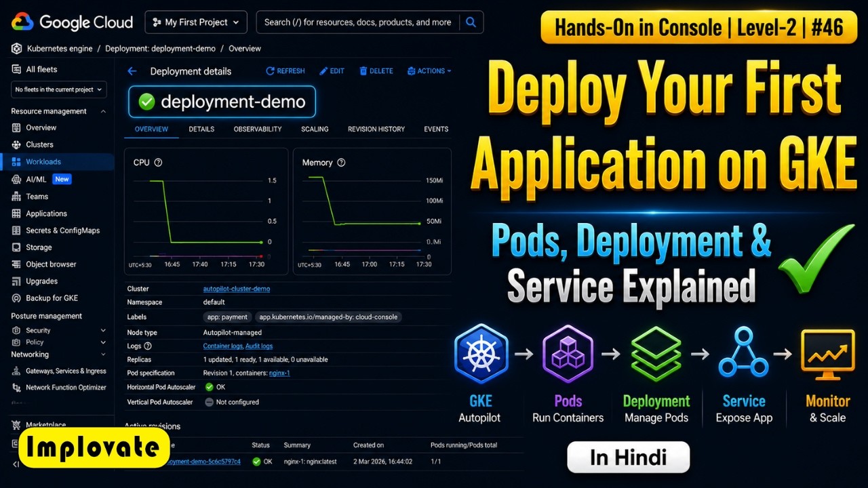
Task: Expand the Policy section
Action: (x=103, y=342)
